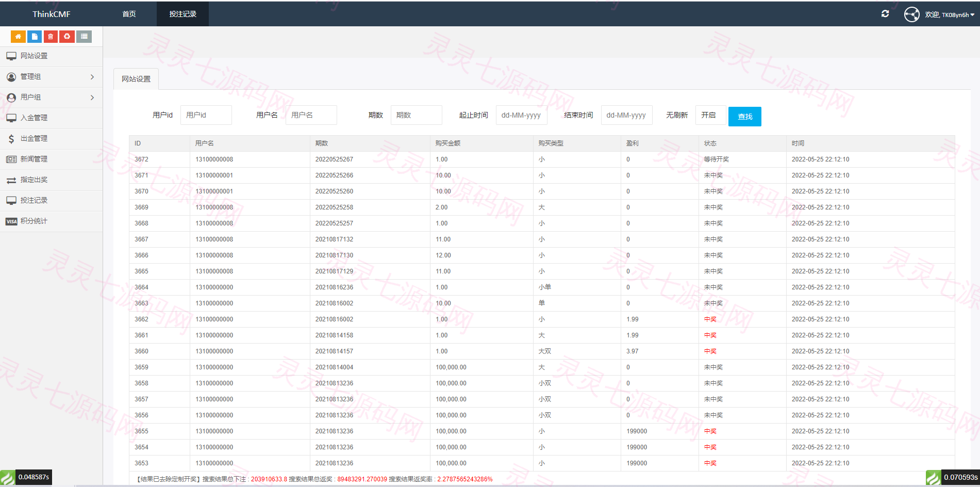The height and width of the screenshot is (487, 980).
Task: Open 新闻管理 sidebar menu label
Action: pyautogui.click(x=34, y=159)
